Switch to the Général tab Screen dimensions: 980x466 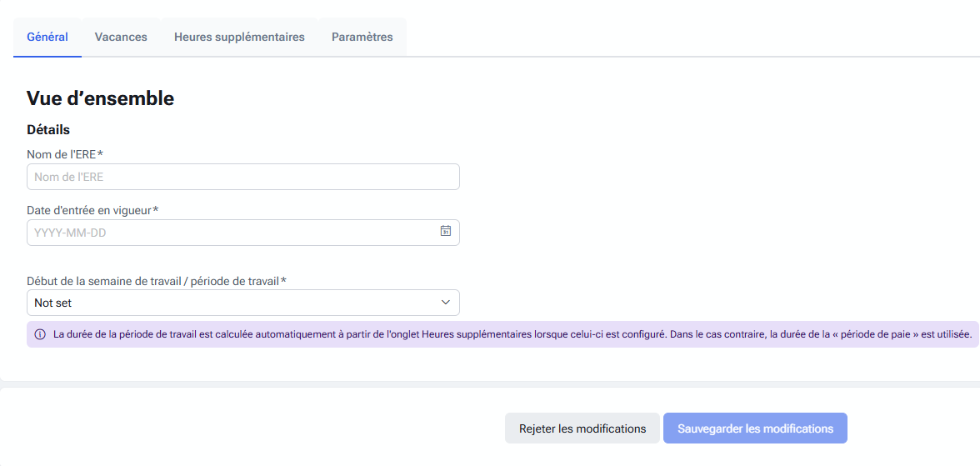47,37
